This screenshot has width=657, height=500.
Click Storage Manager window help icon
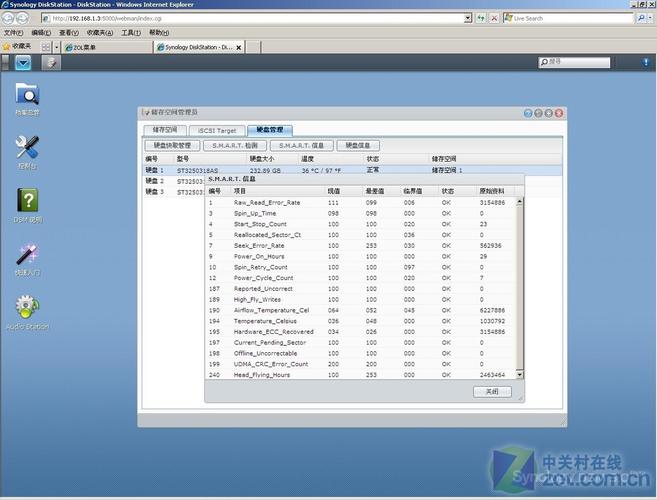(528, 113)
